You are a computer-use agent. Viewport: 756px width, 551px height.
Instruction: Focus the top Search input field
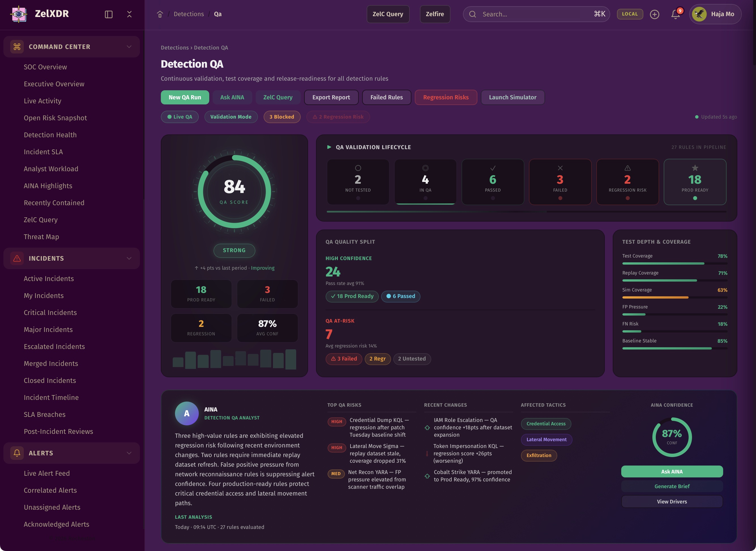[x=534, y=14]
